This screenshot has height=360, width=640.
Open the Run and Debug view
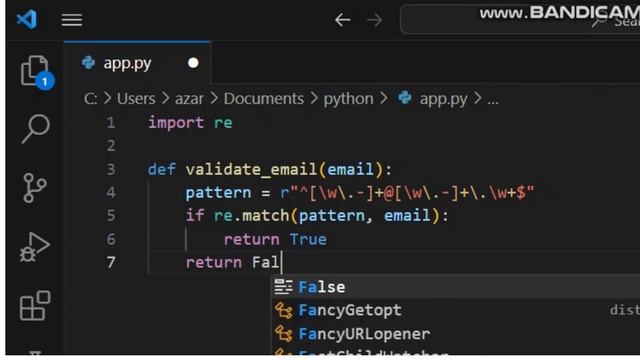coord(34,247)
